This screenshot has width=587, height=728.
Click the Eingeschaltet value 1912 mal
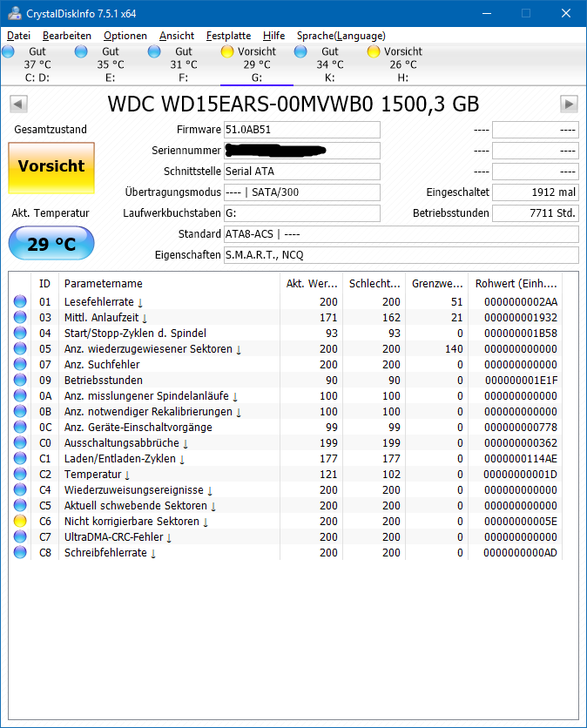click(536, 192)
